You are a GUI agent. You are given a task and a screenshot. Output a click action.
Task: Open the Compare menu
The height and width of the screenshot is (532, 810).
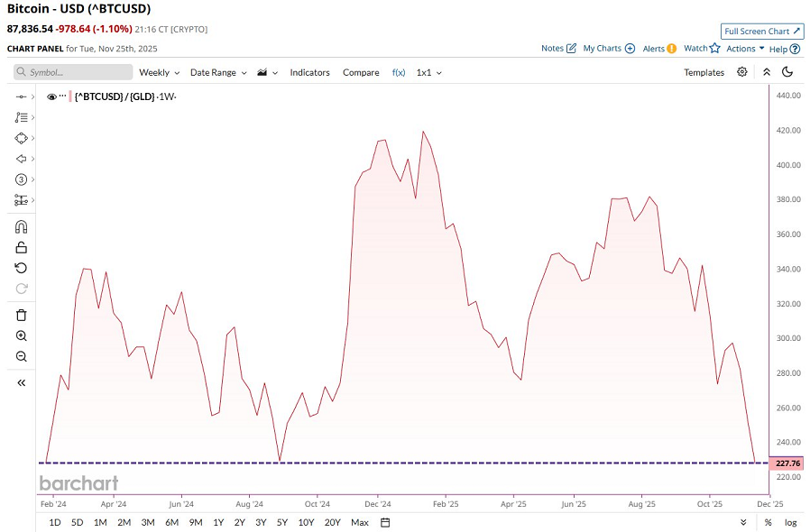(361, 72)
